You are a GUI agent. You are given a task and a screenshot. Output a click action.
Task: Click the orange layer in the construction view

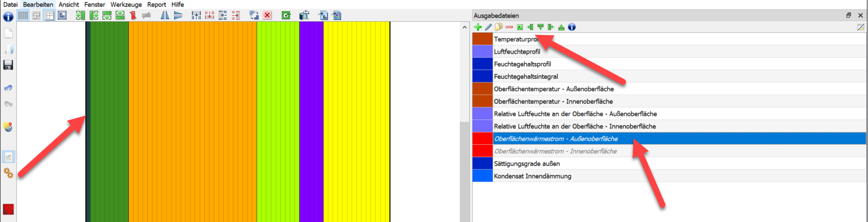(x=193, y=121)
